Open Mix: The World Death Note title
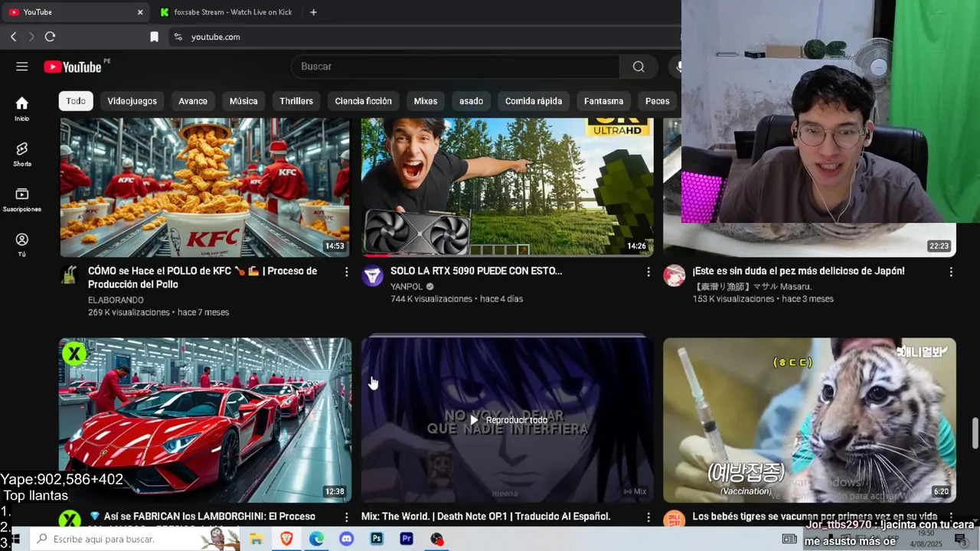980x551 pixels. (x=485, y=517)
